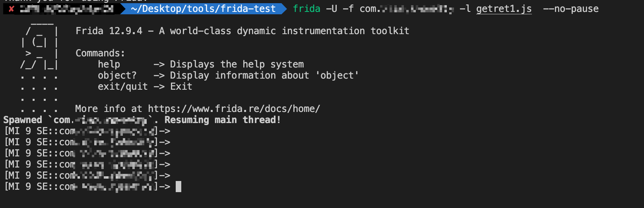Click the "help" command entry
Viewport: 644px width, 208px height.
coord(109,64)
